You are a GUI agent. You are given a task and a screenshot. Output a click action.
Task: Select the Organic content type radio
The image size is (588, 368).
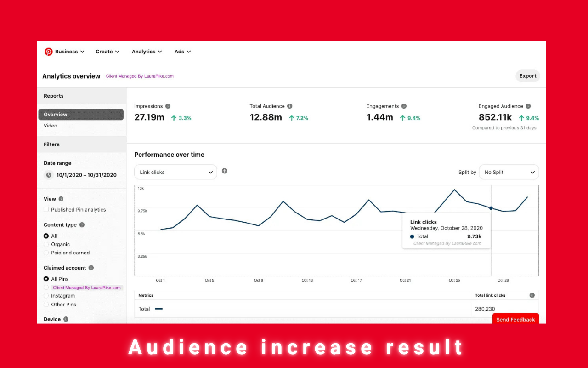coord(46,244)
